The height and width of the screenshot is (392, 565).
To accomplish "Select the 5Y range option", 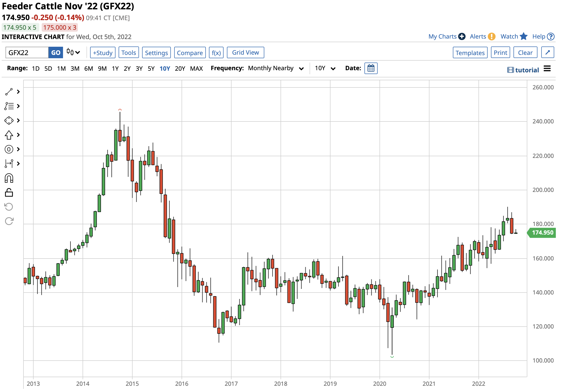I will click(151, 69).
